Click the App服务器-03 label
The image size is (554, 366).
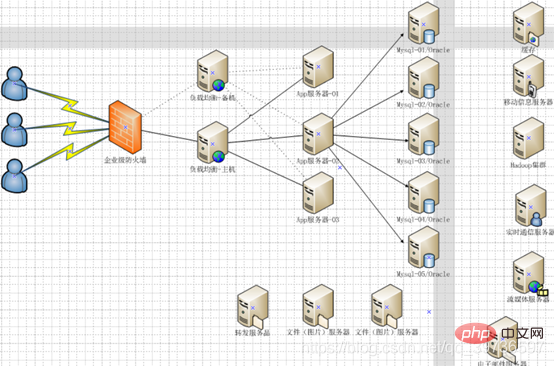(318, 220)
